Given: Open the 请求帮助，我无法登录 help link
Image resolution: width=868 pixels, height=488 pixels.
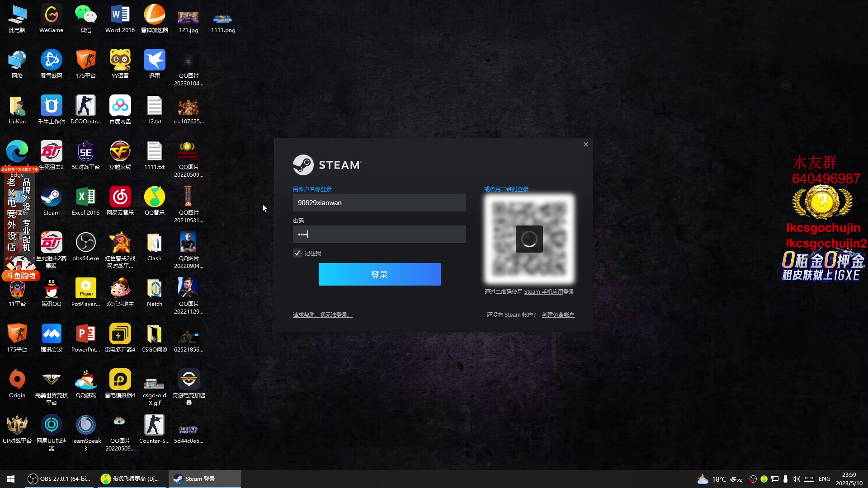Looking at the screenshot, I should click(322, 315).
